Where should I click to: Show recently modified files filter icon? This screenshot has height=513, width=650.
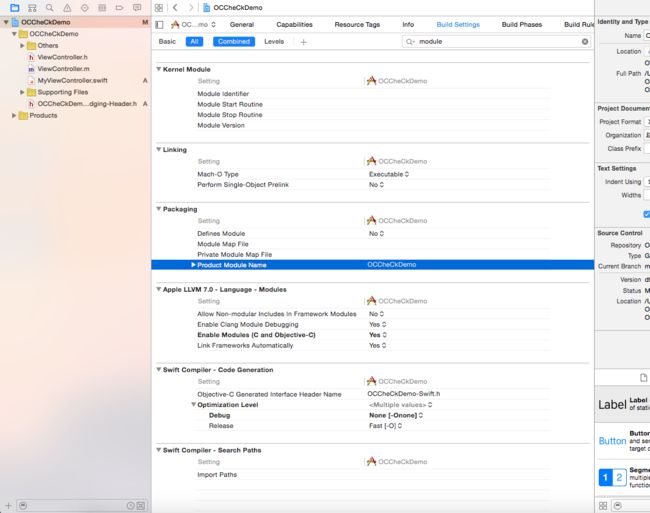coord(130,506)
